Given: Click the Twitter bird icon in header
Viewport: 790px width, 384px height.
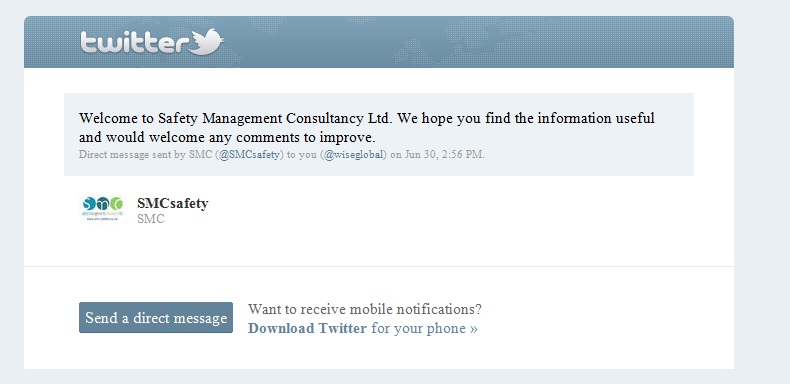Looking at the screenshot, I should [x=206, y=41].
